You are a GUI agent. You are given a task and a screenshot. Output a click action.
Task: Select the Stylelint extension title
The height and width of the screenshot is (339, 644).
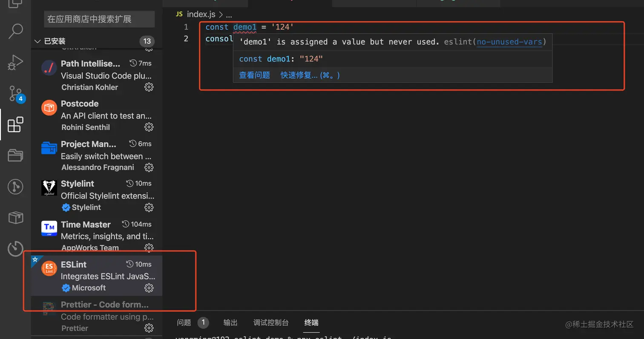click(78, 184)
